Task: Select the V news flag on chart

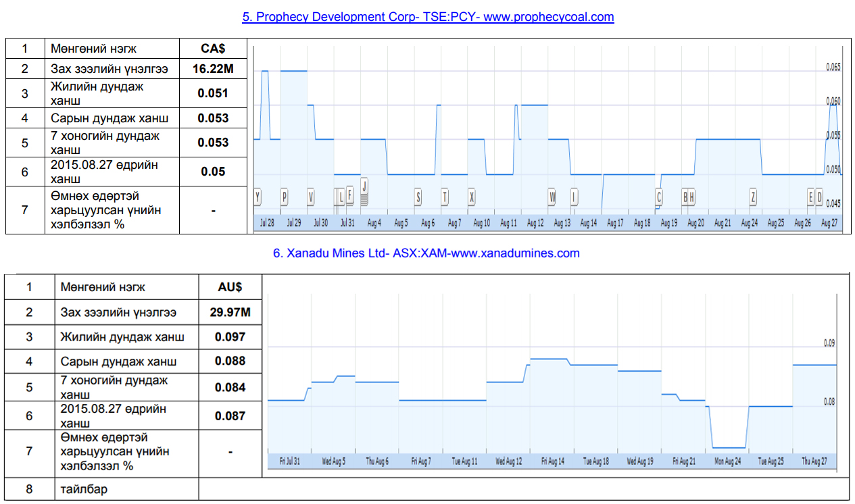Action: (x=310, y=197)
